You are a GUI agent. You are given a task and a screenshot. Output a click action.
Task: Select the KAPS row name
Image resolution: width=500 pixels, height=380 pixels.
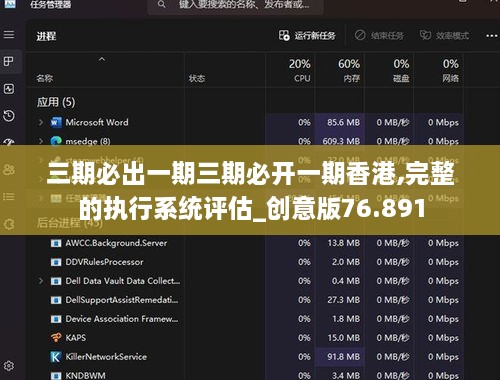[x=75, y=338]
